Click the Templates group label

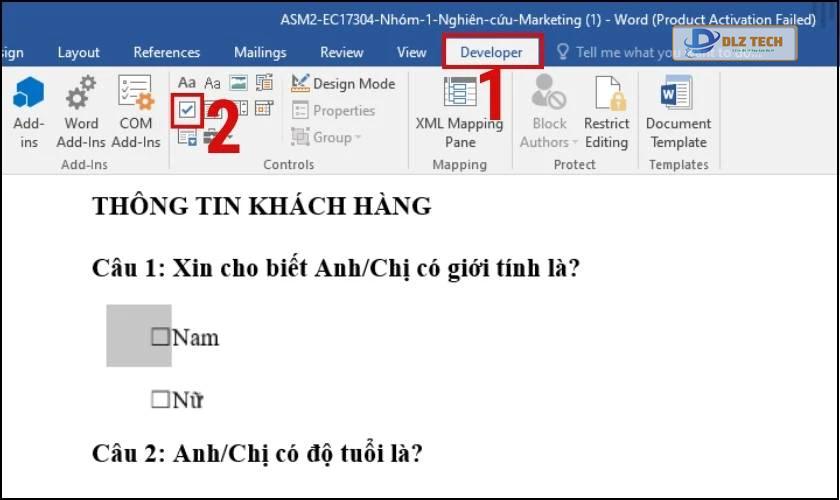coord(679,165)
